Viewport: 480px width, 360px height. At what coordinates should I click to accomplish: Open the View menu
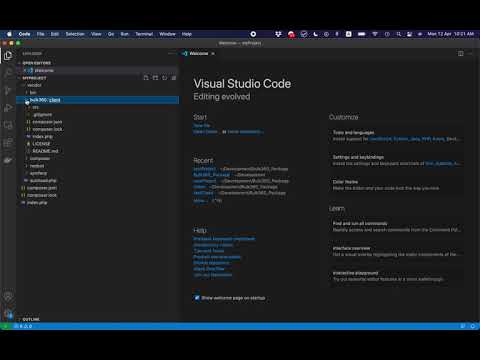click(96, 34)
